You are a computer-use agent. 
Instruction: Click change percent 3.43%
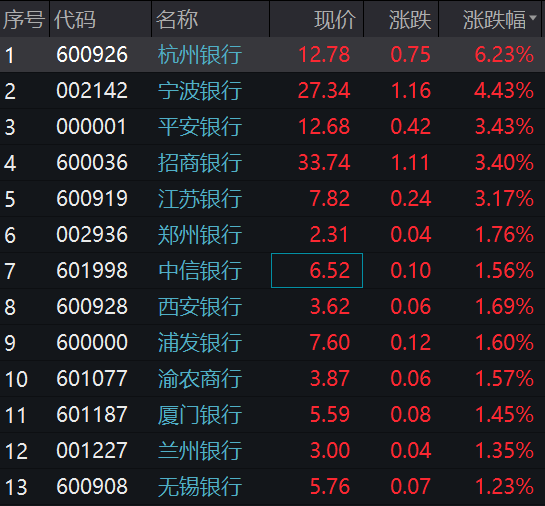pos(504,127)
